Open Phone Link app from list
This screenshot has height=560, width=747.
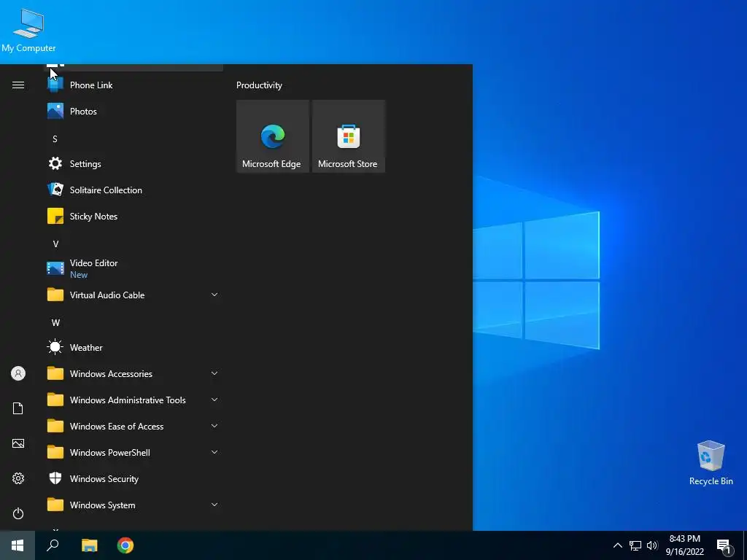pyautogui.click(x=135, y=85)
